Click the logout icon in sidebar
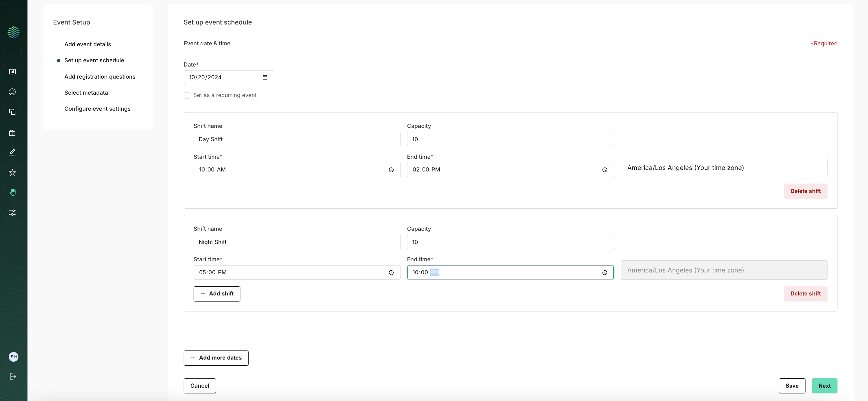Screen dimensions: 868x401 pos(13,376)
